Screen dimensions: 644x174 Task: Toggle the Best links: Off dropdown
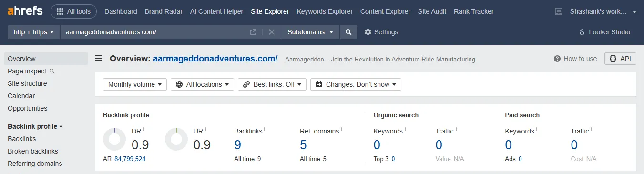point(272,84)
